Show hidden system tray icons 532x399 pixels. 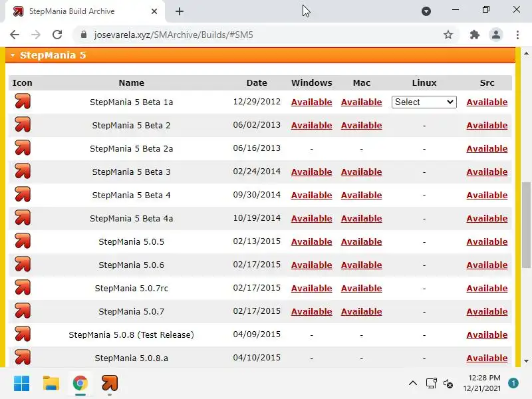(x=413, y=384)
